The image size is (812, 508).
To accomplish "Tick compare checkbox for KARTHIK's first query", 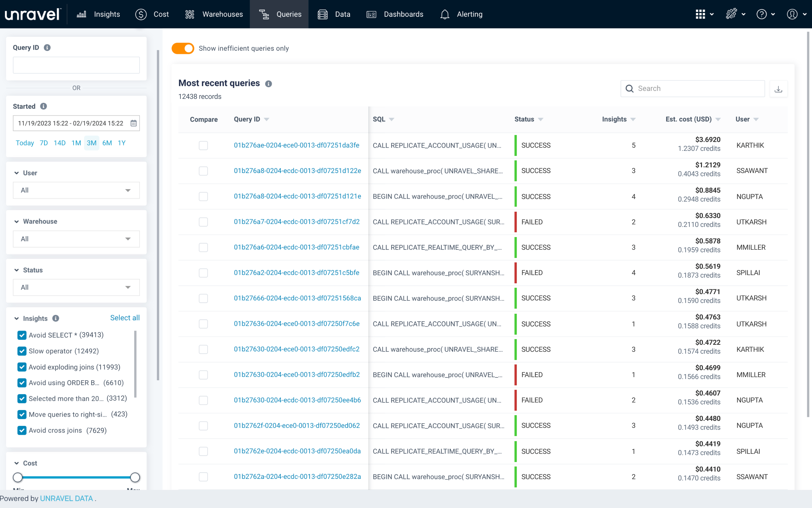I will click(x=203, y=145).
